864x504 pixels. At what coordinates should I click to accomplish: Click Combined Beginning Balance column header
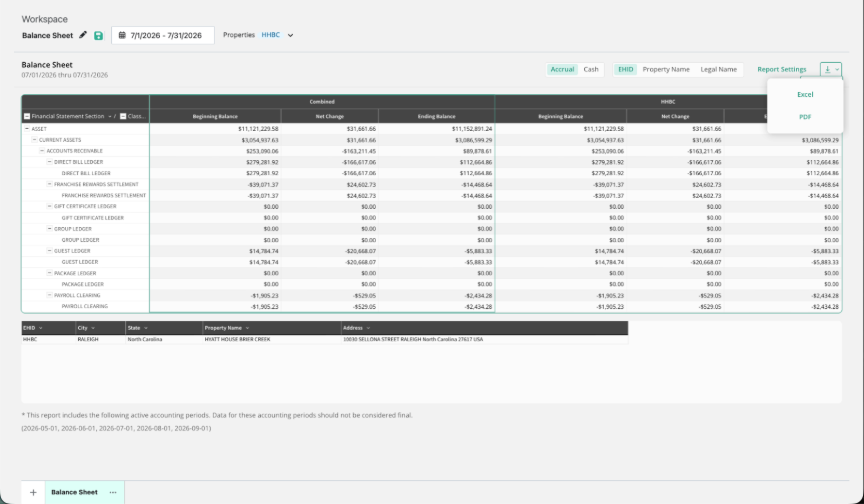pos(215,116)
